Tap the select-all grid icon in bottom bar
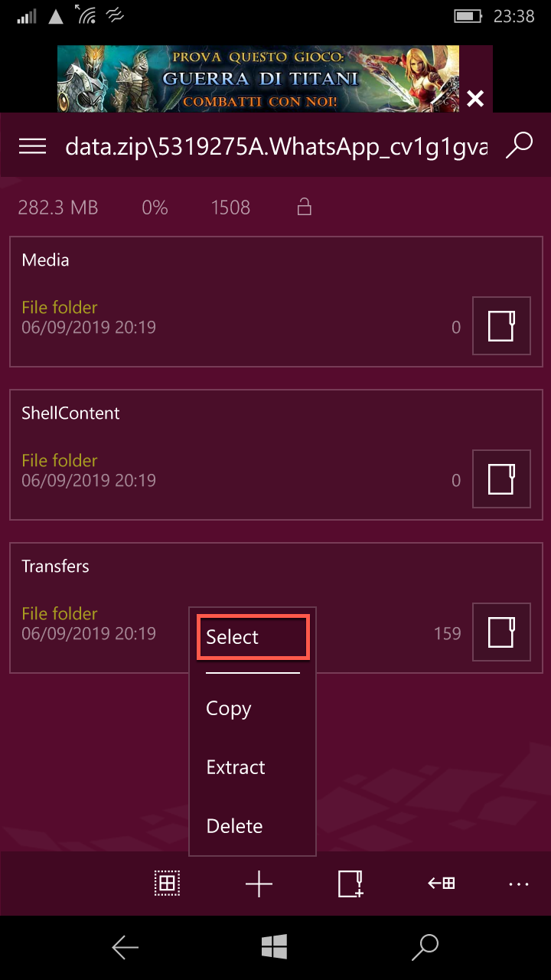This screenshot has height=980, width=551. (167, 884)
